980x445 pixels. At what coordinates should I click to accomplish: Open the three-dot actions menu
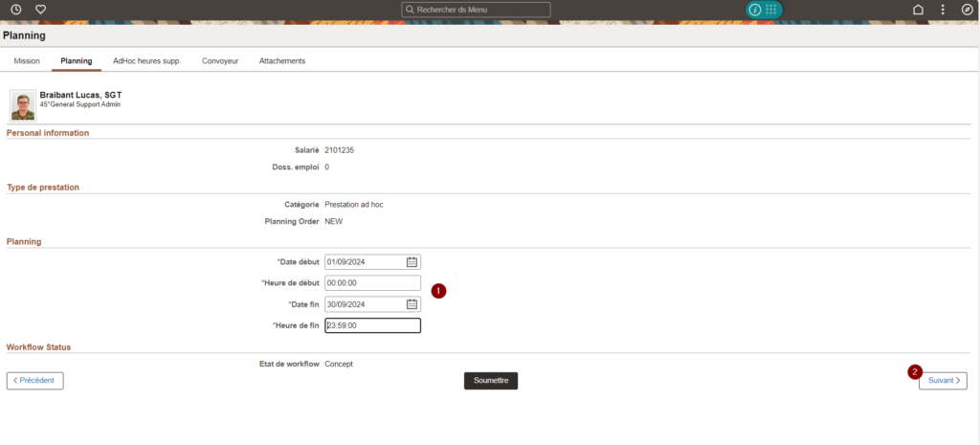[x=943, y=10]
